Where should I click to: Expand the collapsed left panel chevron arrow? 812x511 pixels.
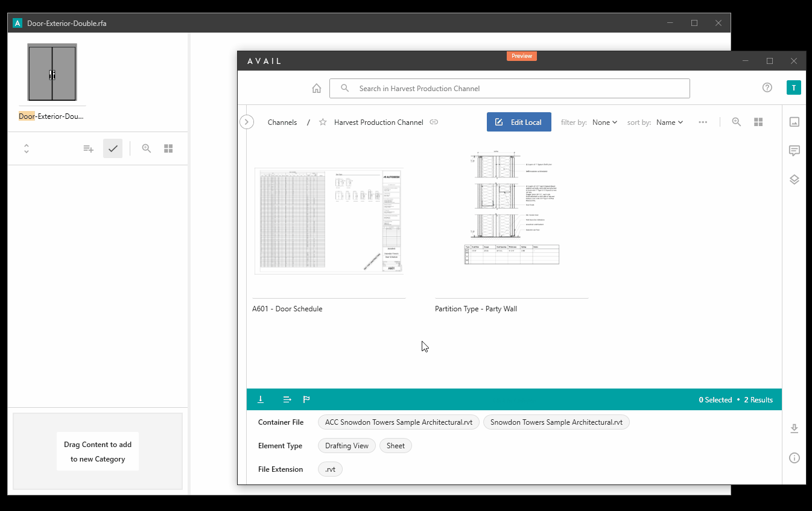tap(246, 121)
